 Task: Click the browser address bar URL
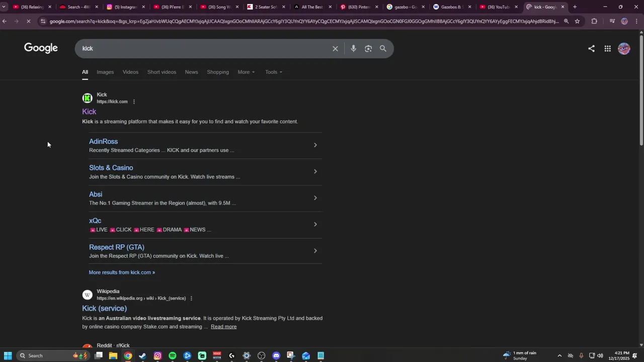[x=304, y=21]
